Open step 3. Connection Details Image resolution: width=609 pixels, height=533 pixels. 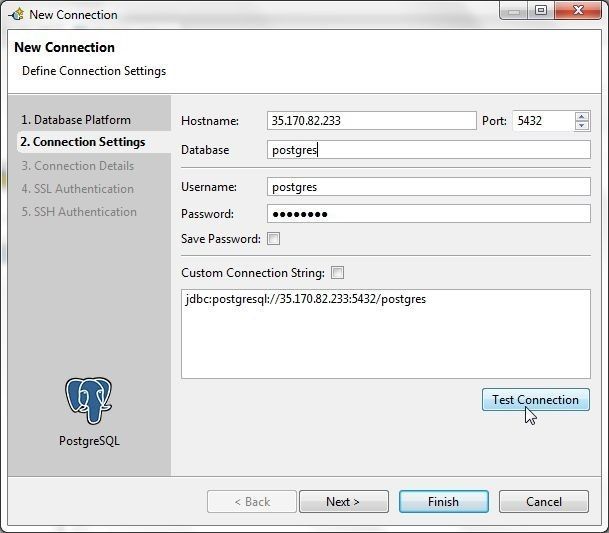coord(78,166)
